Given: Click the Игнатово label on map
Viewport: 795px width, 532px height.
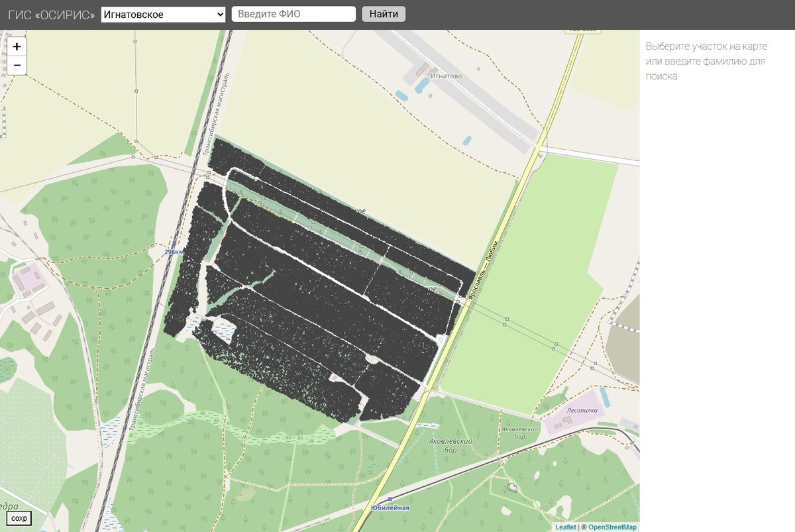Looking at the screenshot, I should click(446, 76).
